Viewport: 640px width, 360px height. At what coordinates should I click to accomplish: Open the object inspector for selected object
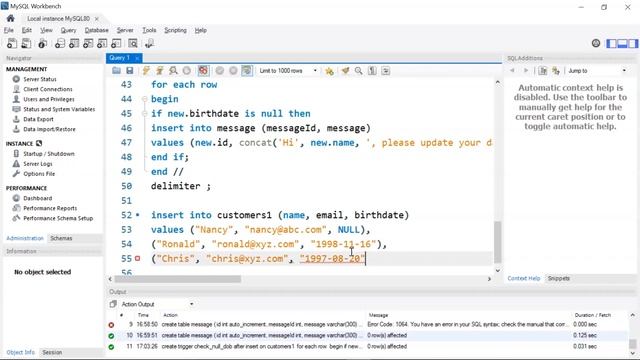point(42,43)
